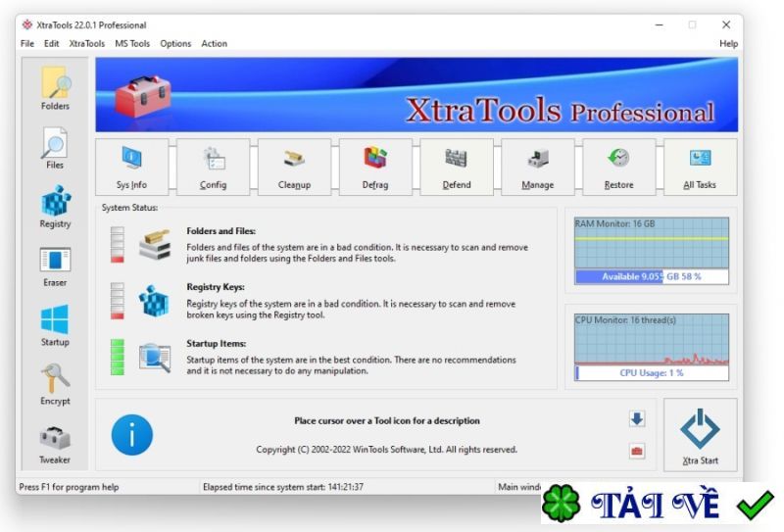Click the Registry Keys red level indicator
The height and width of the screenshot is (532, 784).
pyautogui.click(x=117, y=301)
